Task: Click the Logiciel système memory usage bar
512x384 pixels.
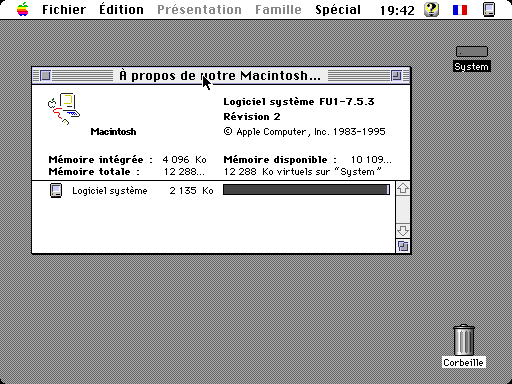Action: (306, 190)
